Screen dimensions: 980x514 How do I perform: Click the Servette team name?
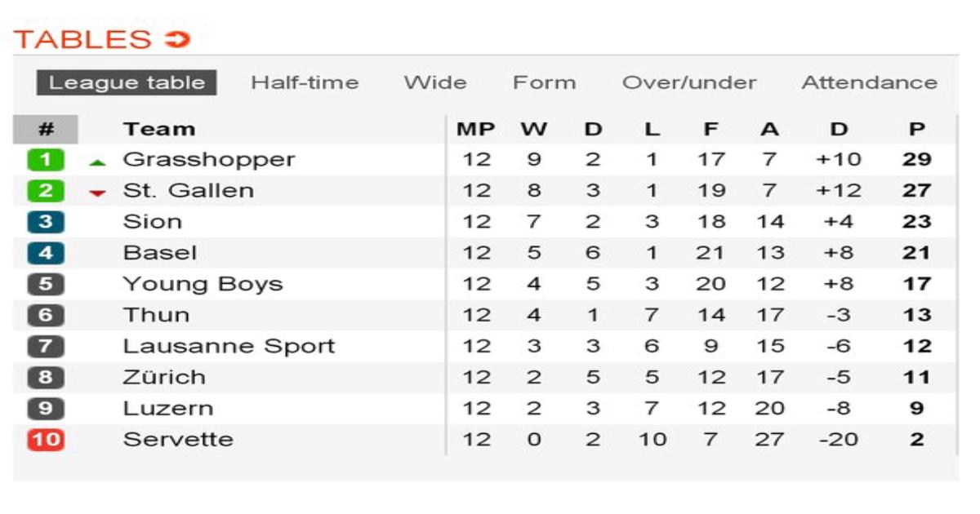(x=178, y=440)
